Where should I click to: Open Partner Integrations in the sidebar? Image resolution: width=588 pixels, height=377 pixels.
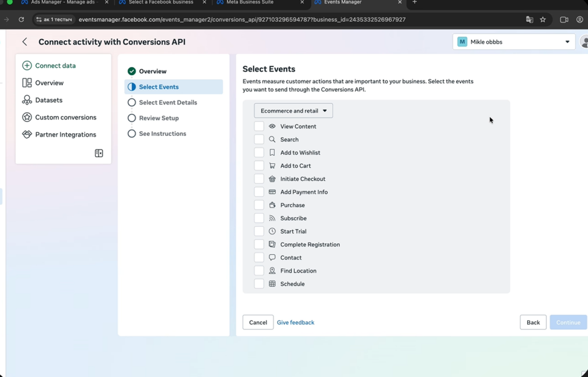pos(65,134)
